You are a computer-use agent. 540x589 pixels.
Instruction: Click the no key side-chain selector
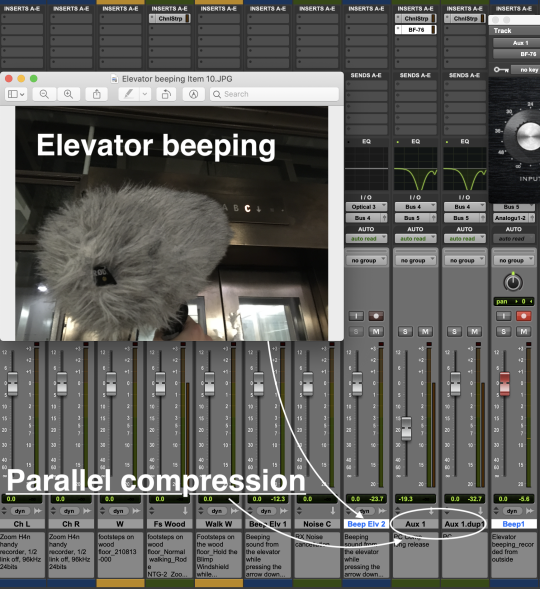(526, 69)
